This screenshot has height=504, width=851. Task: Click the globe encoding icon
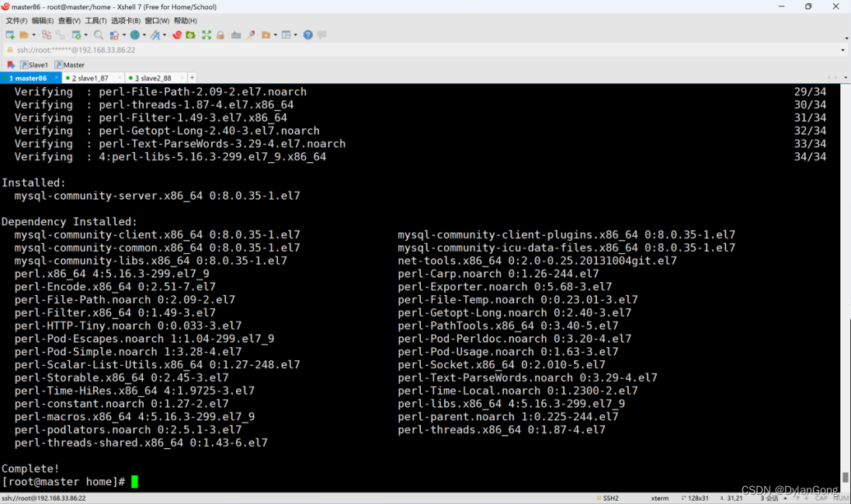pyautogui.click(x=134, y=35)
